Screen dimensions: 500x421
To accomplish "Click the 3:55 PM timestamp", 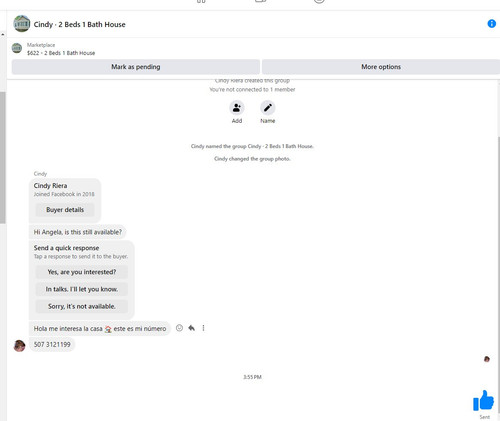I will tap(252, 377).
